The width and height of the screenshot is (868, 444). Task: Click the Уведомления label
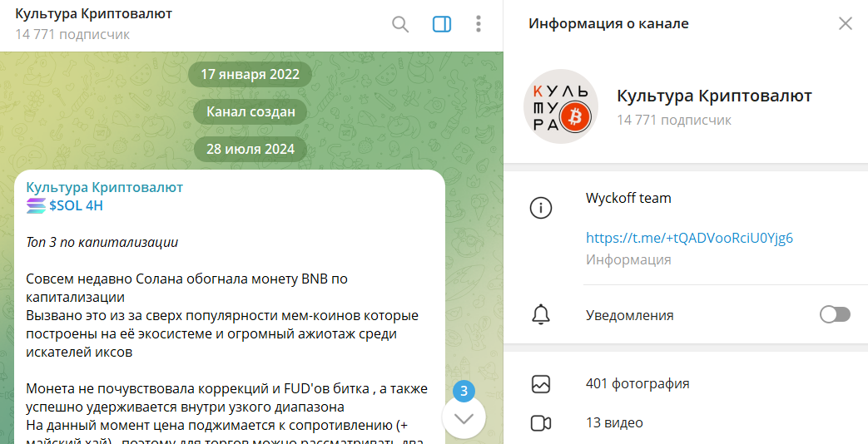[630, 316]
